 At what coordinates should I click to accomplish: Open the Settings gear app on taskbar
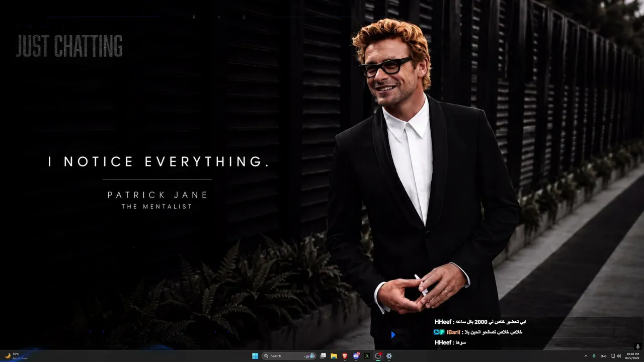389,356
